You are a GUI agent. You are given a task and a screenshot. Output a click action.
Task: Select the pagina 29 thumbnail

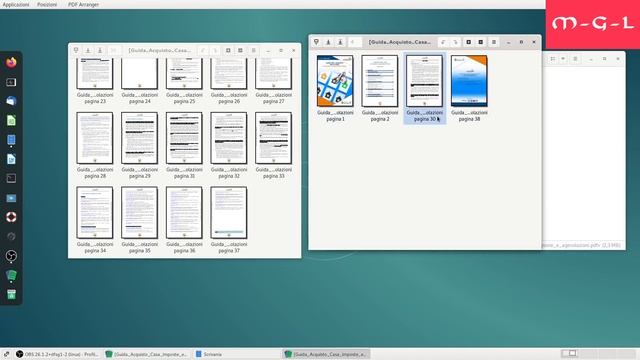(139, 138)
